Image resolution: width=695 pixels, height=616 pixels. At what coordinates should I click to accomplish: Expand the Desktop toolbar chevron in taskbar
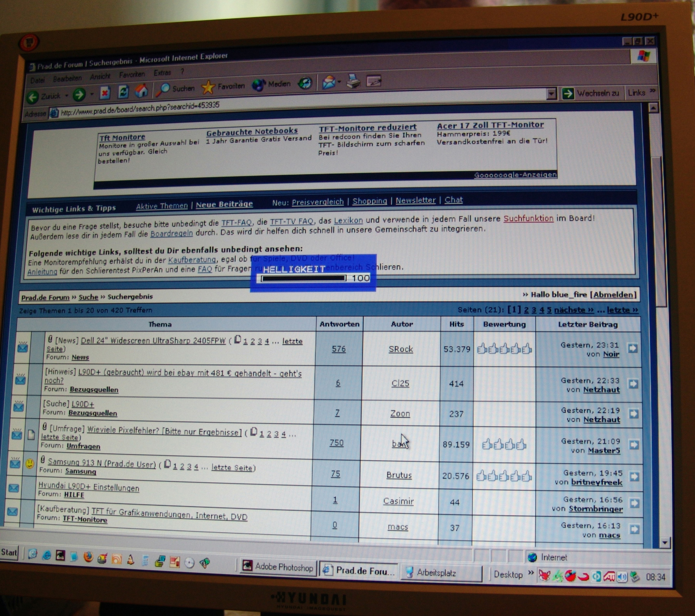coord(531,573)
